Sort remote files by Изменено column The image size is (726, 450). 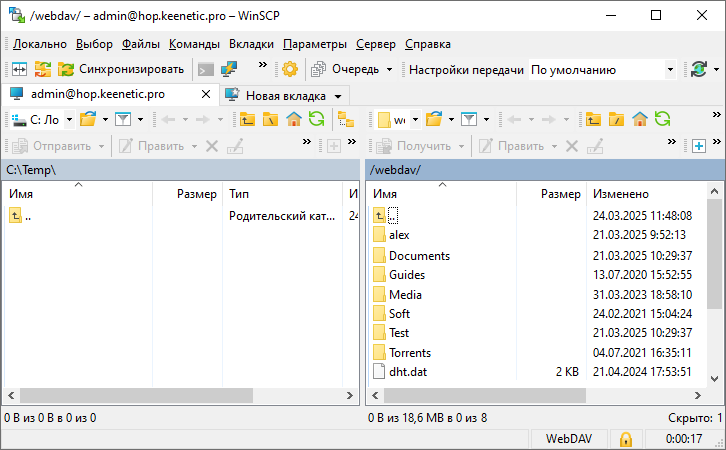point(620,194)
